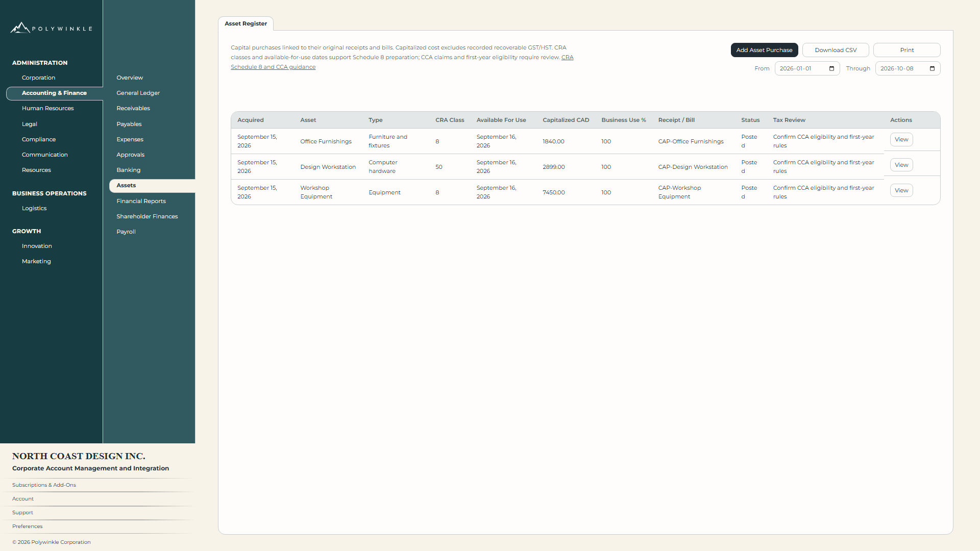Open Payables submenu item
Screen dimensions: 980x551
pos(129,124)
